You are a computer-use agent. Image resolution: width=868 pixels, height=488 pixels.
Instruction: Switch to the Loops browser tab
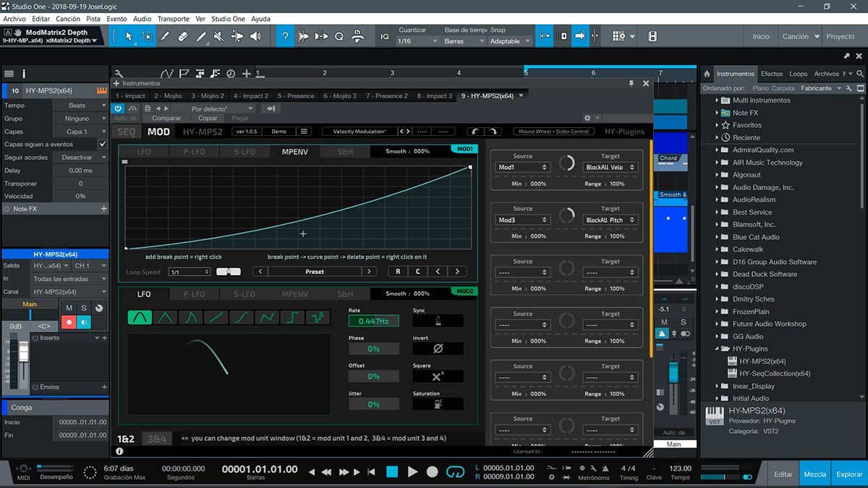(x=798, y=74)
